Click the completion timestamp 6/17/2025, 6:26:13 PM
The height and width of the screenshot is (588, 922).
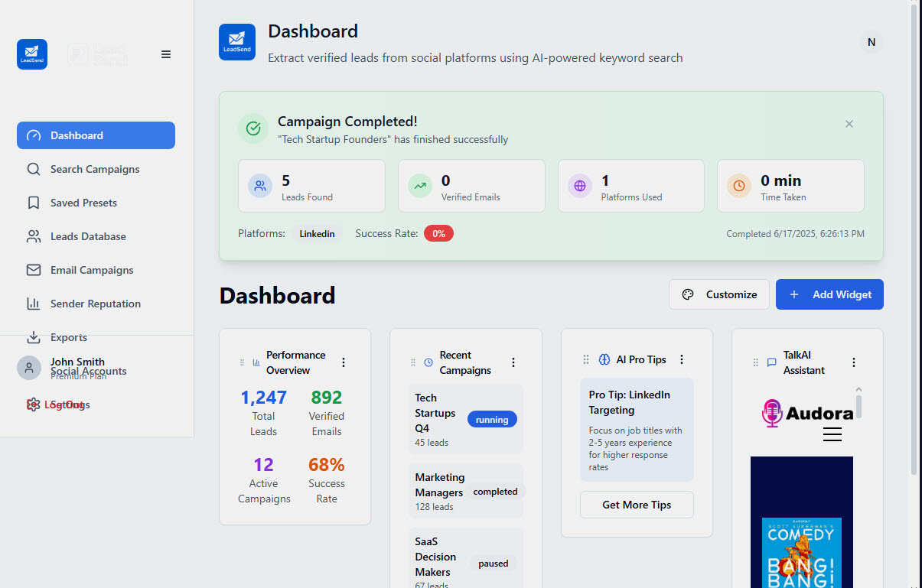pyautogui.click(x=795, y=234)
